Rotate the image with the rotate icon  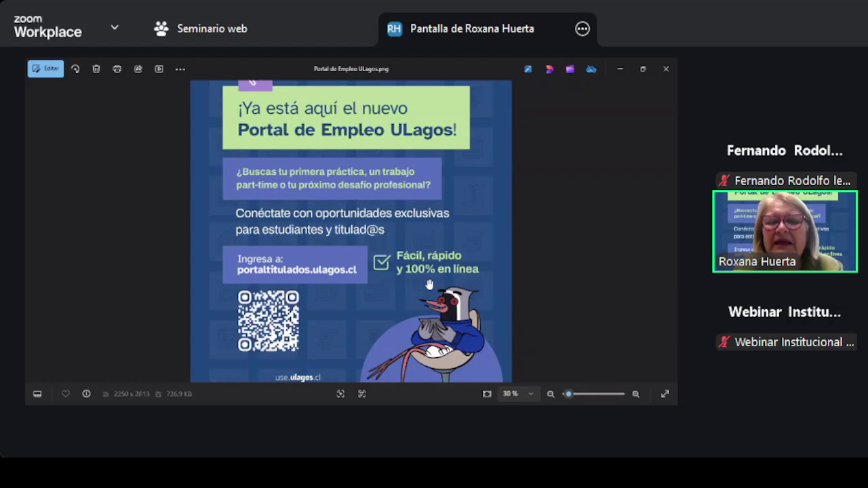[75, 68]
